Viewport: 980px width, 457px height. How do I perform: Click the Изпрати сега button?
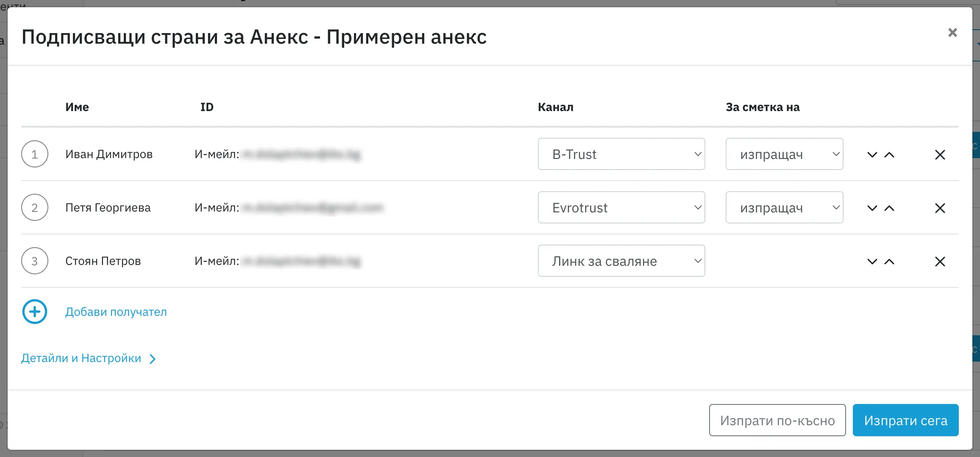tap(906, 420)
